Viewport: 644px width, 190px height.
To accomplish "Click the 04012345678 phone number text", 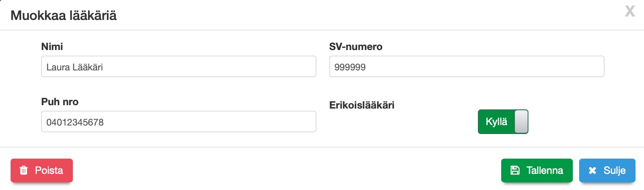I will 75,123.
